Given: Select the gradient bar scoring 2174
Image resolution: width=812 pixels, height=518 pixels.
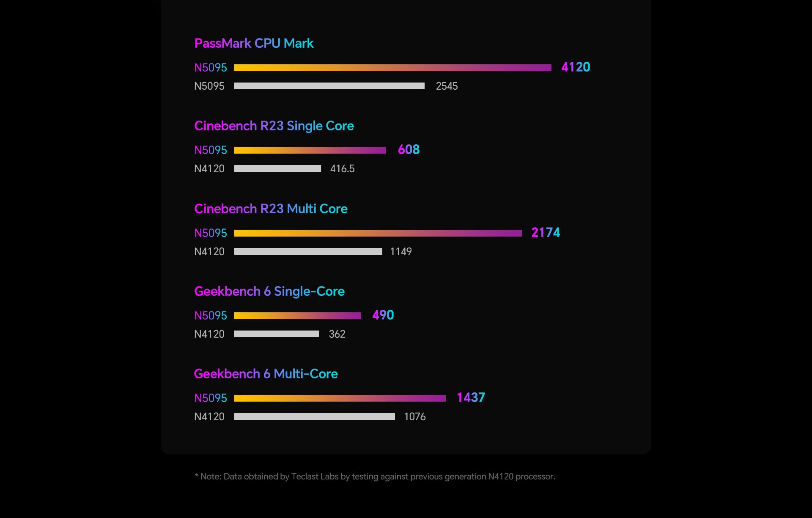Looking at the screenshot, I should 378,233.
